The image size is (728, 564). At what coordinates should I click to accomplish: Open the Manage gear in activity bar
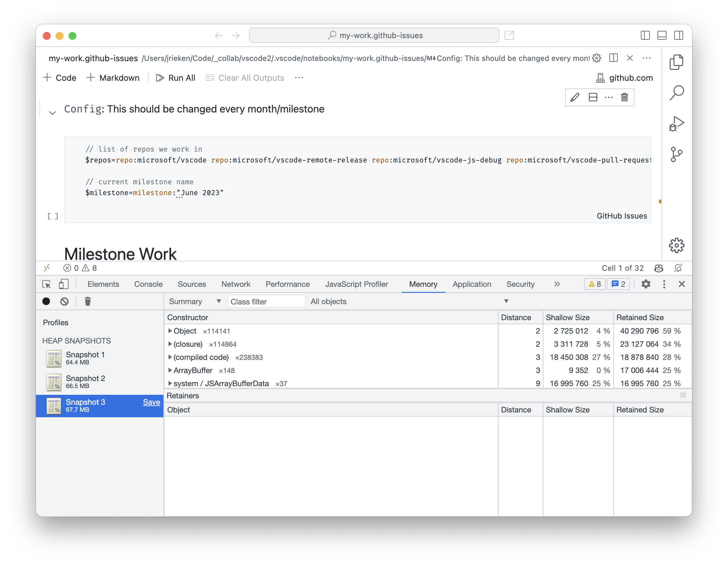[676, 245]
